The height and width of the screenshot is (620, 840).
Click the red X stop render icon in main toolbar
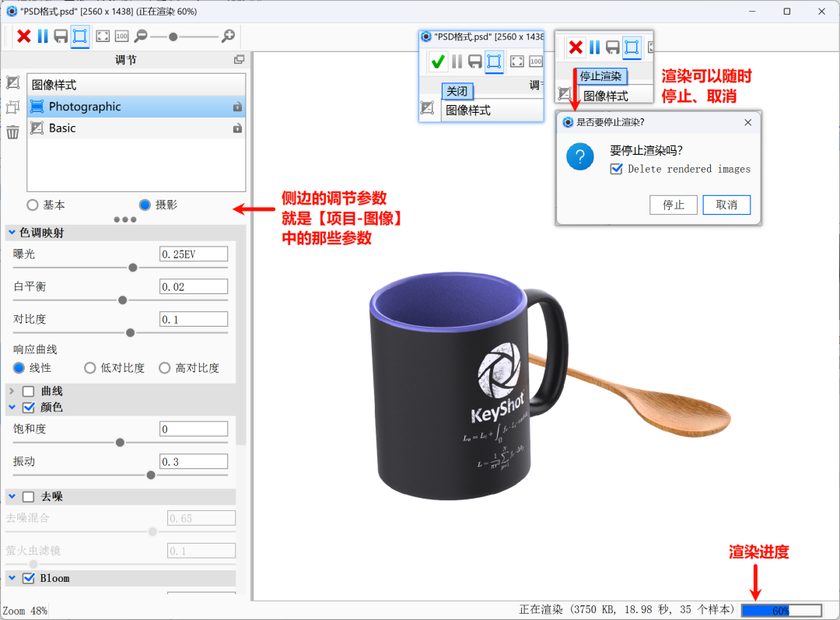[x=24, y=37]
